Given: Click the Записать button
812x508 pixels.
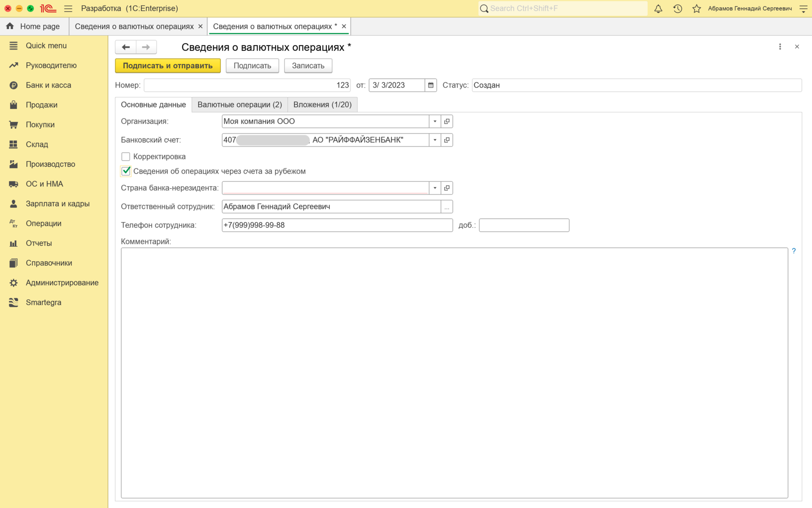Looking at the screenshot, I should click(x=308, y=66).
